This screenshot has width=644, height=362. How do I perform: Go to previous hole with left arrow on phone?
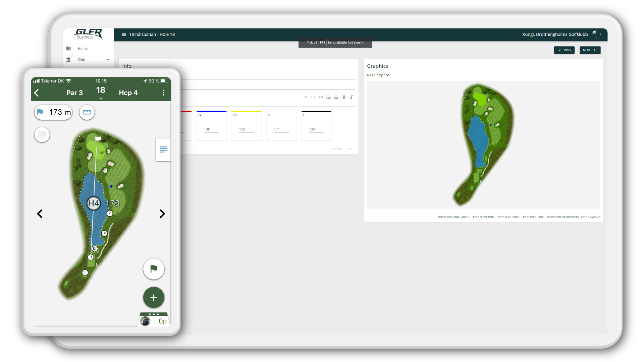tap(40, 214)
